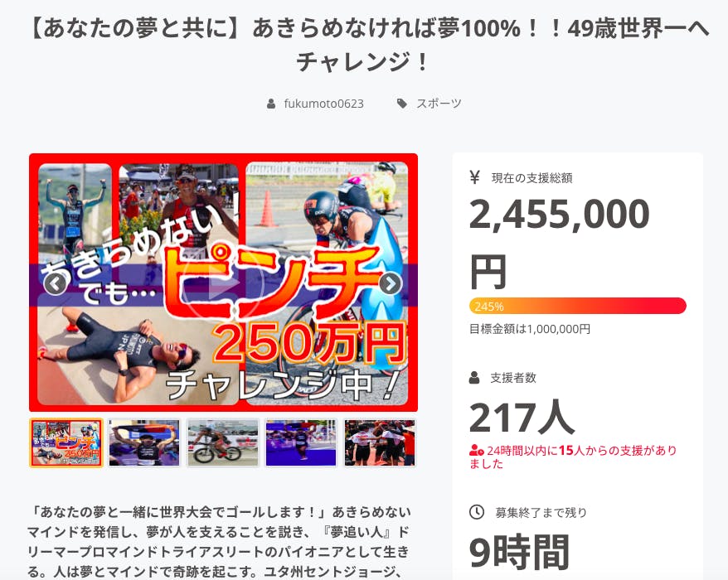Open the スポーツ category link
The image size is (728, 580).
click(x=439, y=104)
